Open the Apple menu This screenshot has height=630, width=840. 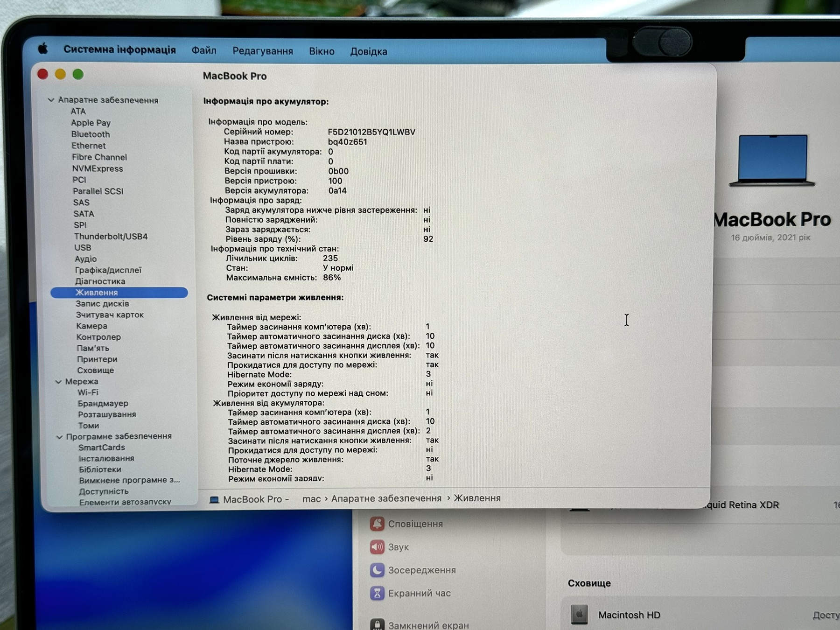coord(43,49)
